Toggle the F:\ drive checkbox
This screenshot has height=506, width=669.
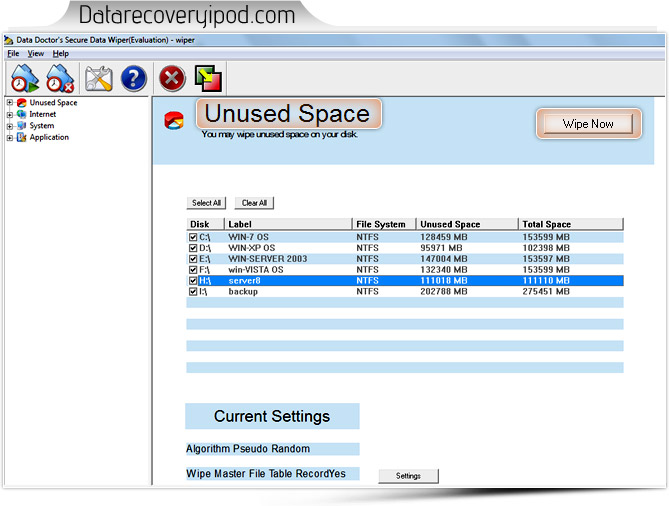pos(193,270)
